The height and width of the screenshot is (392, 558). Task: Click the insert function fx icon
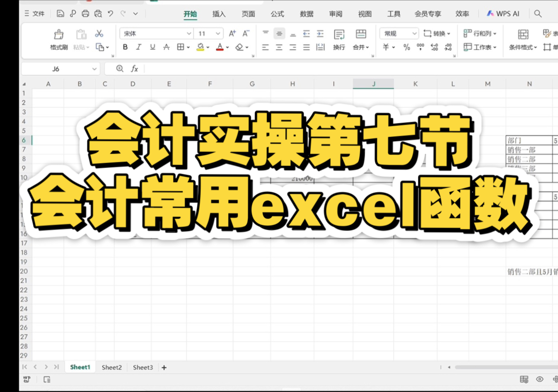[134, 69]
